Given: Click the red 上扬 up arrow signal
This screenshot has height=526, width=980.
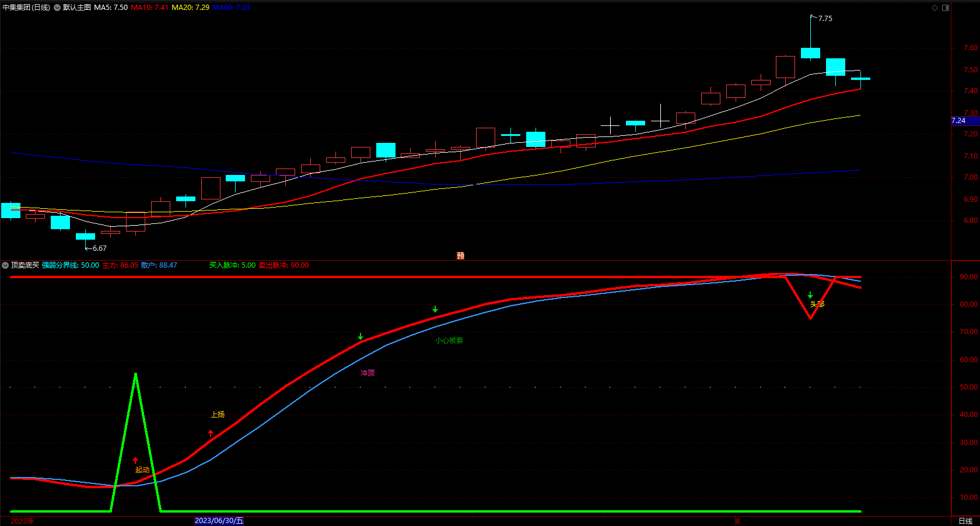Looking at the screenshot, I should click(211, 433).
